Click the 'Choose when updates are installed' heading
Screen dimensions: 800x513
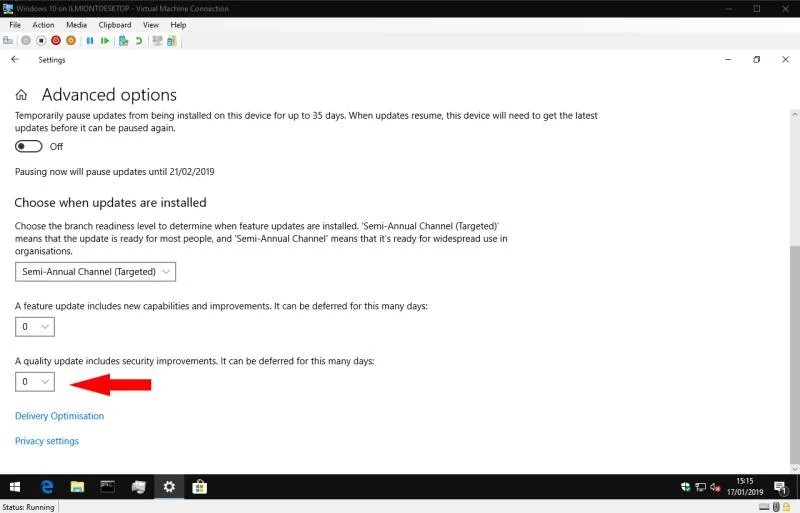(110, 203)
